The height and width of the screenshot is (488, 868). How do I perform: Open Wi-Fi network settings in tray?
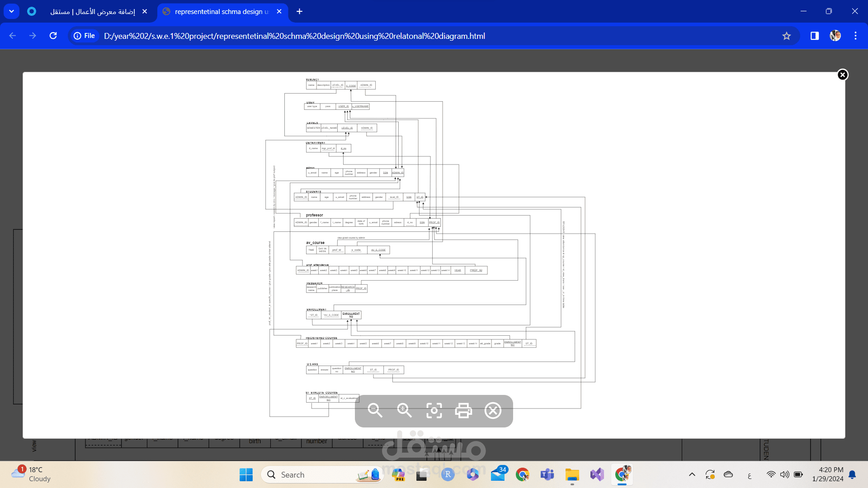pyautogui.click(x=771, y=474)
